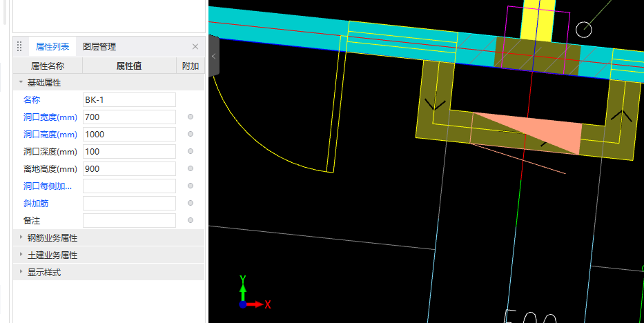This screenshot has height=323, width=644.
Task: Toggle the 附加 option for 斜加筋
Action: [x=191, y=203]
